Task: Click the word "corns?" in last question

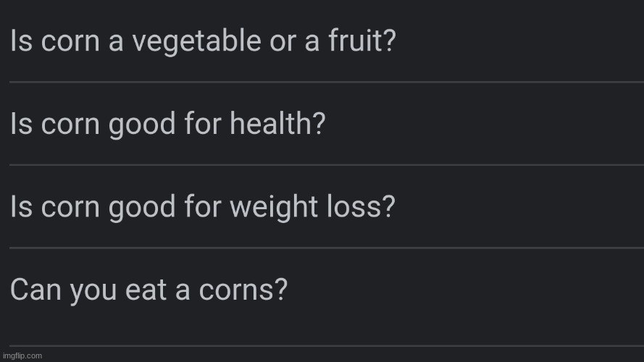Action: click(243, 290)
